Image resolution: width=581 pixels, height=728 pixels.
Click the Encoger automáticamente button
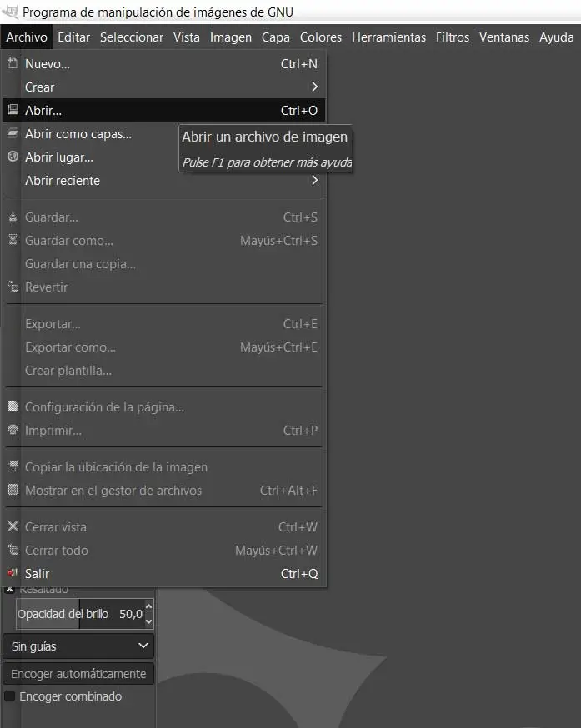tap(78, 674)
